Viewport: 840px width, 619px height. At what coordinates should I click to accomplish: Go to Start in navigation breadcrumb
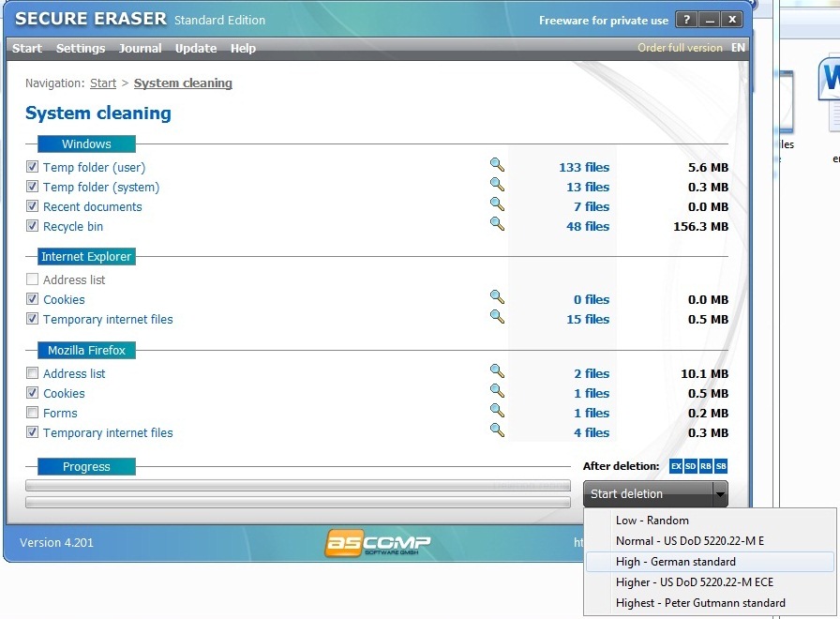pos(103,83)
